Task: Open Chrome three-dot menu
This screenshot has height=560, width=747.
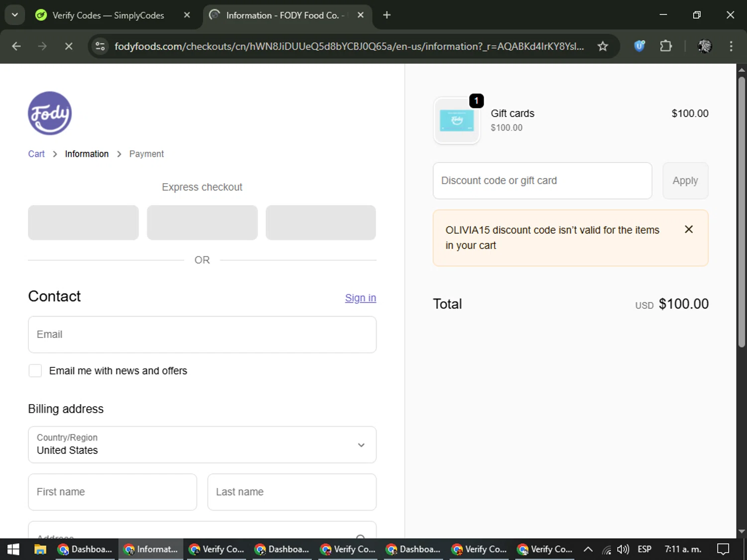Action: [x=731, y=46]
